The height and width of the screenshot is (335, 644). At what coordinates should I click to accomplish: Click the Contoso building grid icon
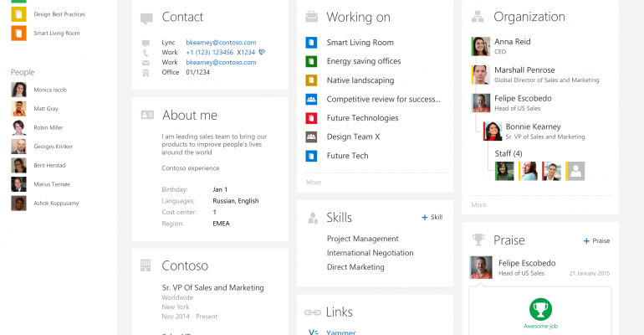pos(146,265)
